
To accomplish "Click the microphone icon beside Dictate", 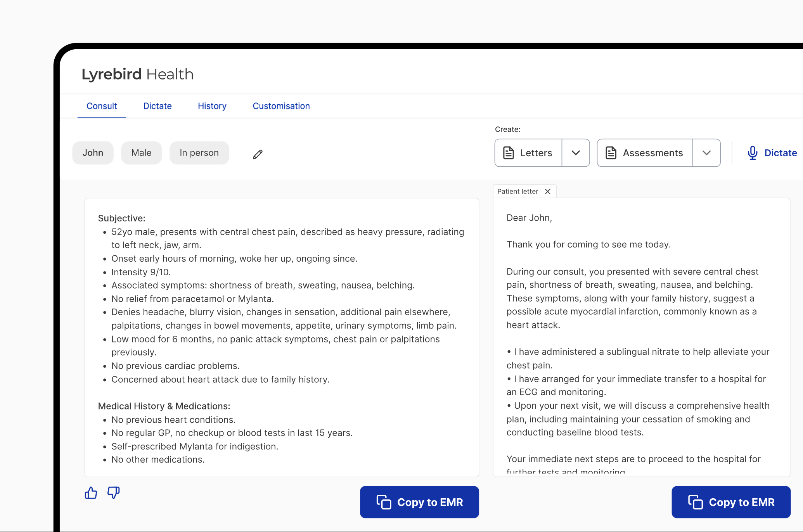I will pos(752,153).
